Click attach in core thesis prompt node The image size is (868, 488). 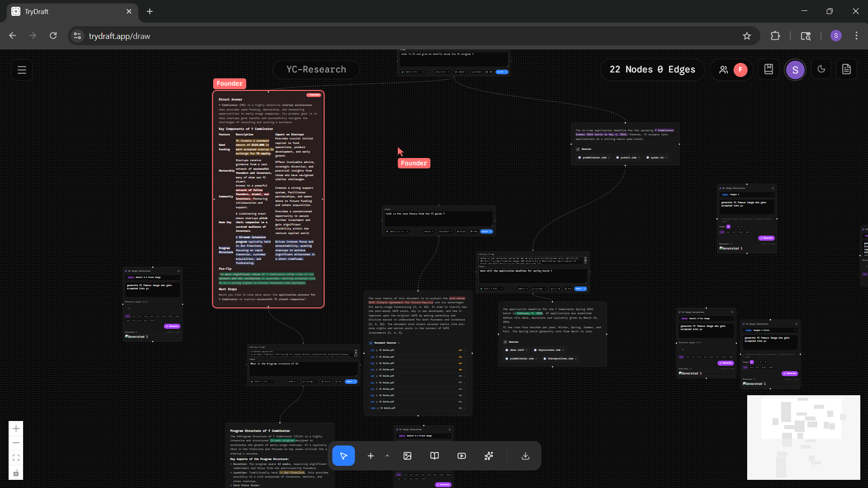462,231
